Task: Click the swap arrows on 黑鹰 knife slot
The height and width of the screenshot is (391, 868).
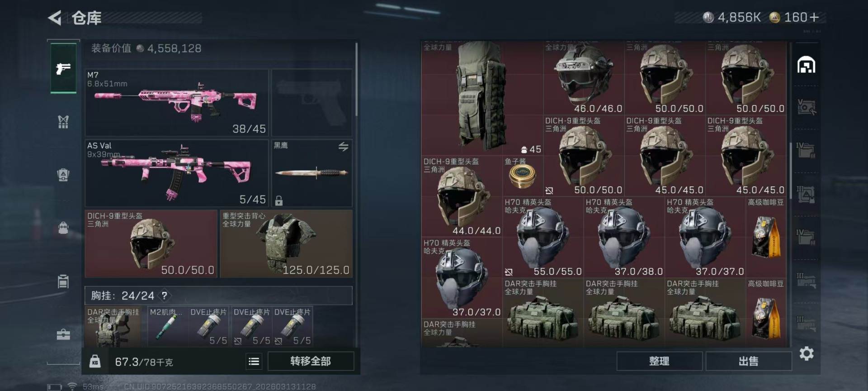Action: 343,147
